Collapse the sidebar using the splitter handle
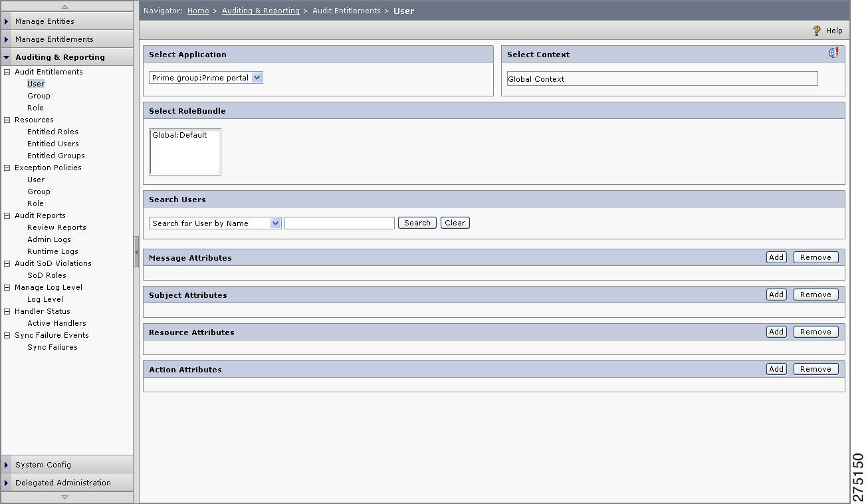 [136, 252]
